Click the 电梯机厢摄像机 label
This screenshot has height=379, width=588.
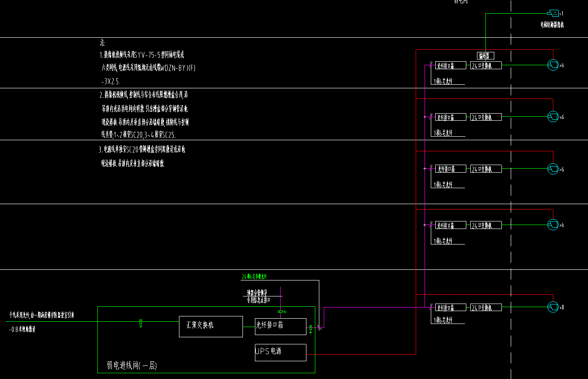tap(552, 25)
